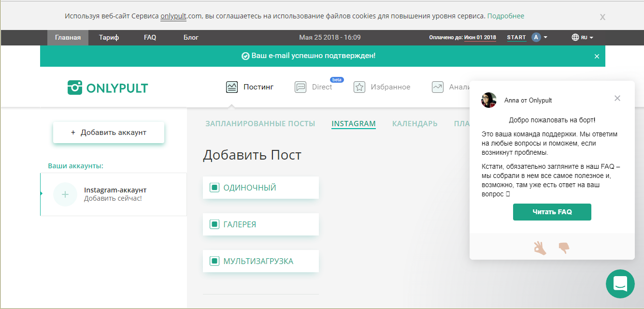644x309 pixels.
Task: Expand the account avatar dropdown menu
Action: (x=541, y=37)
